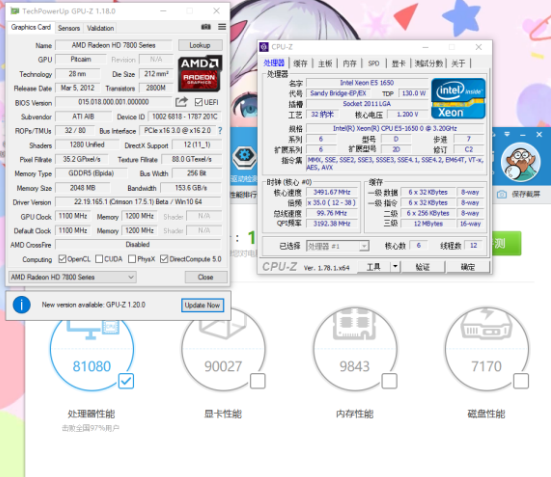Enable the PhysX checkbox
Image resolution: width=551 pixels, height=477 pixels.
tap(132, 259)
